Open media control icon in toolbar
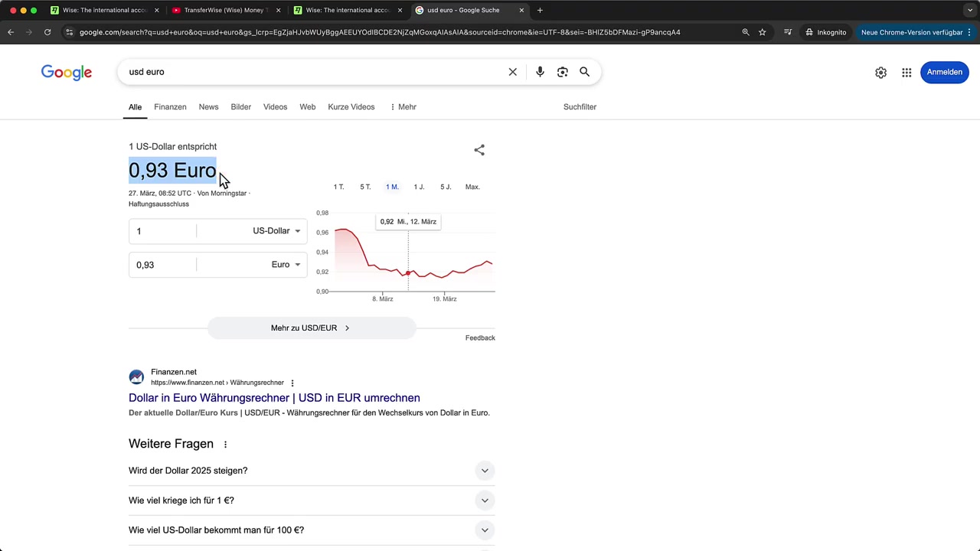 [788, 32]
